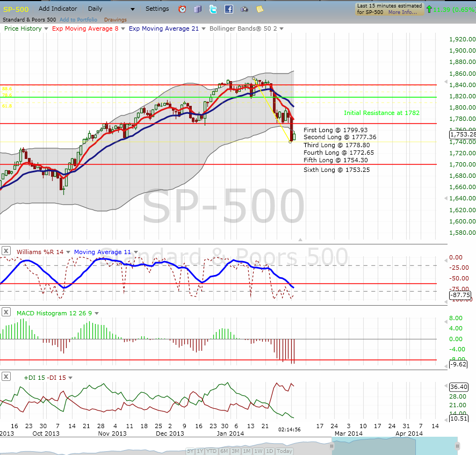
Task: Share chart via Twitter icon
Action: coord(213,10)
